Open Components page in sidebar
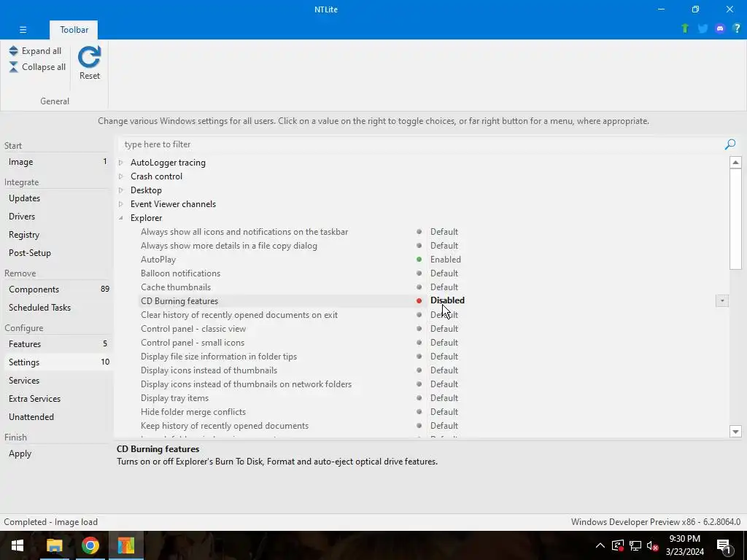Screen dimensions: 747x560 pos(57,289)
